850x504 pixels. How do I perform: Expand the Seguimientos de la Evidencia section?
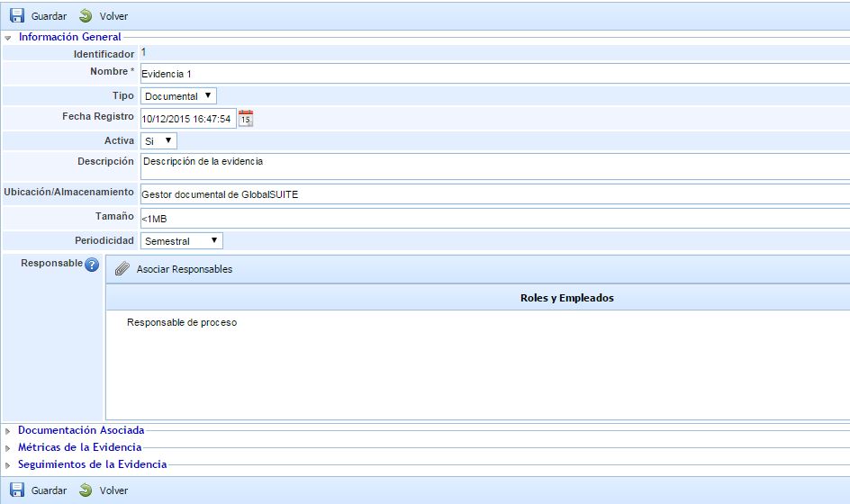tap(92, 464)
